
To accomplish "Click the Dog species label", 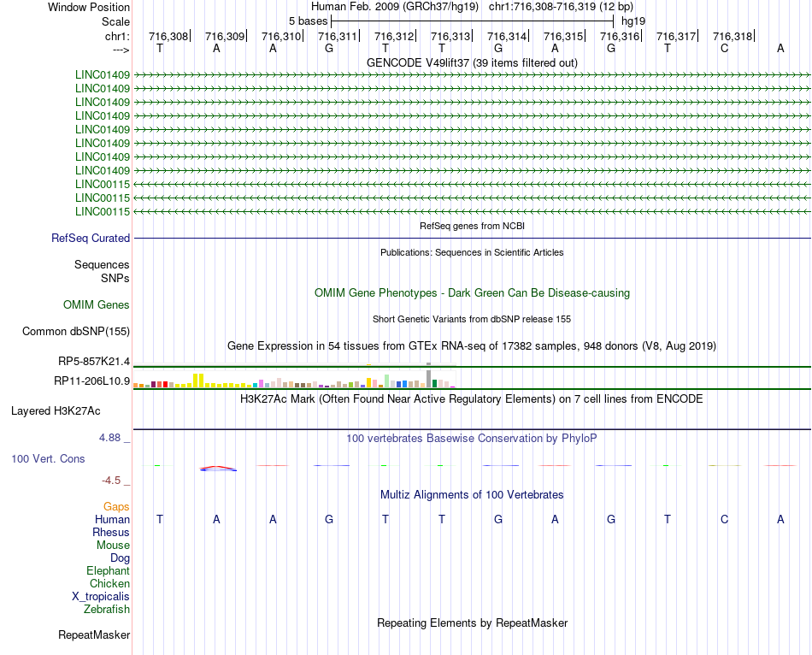I will [120, 558].
